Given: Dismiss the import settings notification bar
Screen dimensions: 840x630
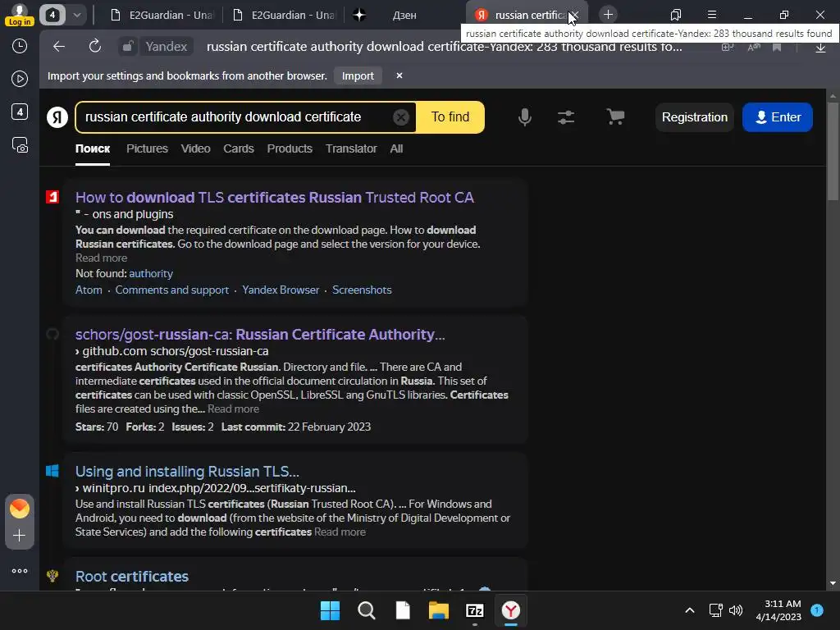Looking at the screenshot, I should point(399,75).
